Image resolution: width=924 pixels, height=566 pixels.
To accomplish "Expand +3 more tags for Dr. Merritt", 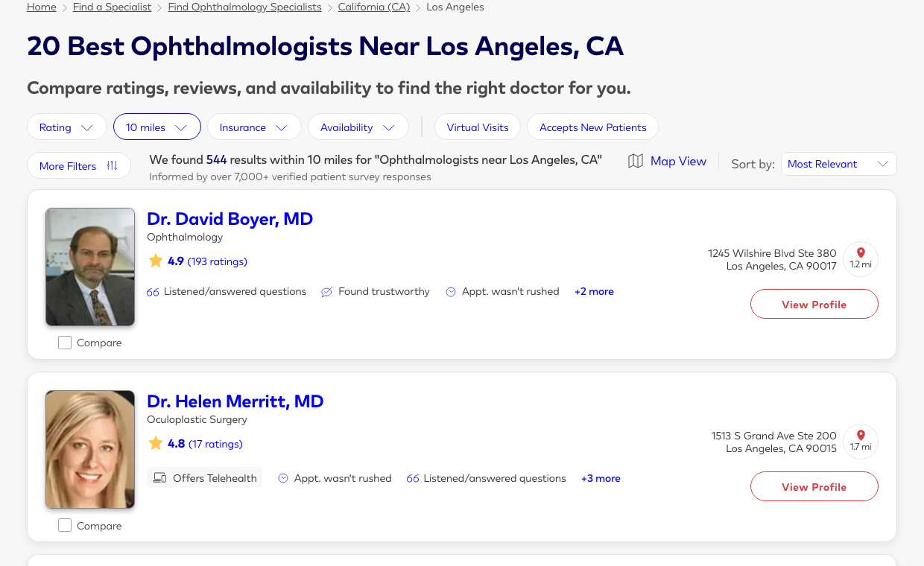I will (x=601, y=479).
